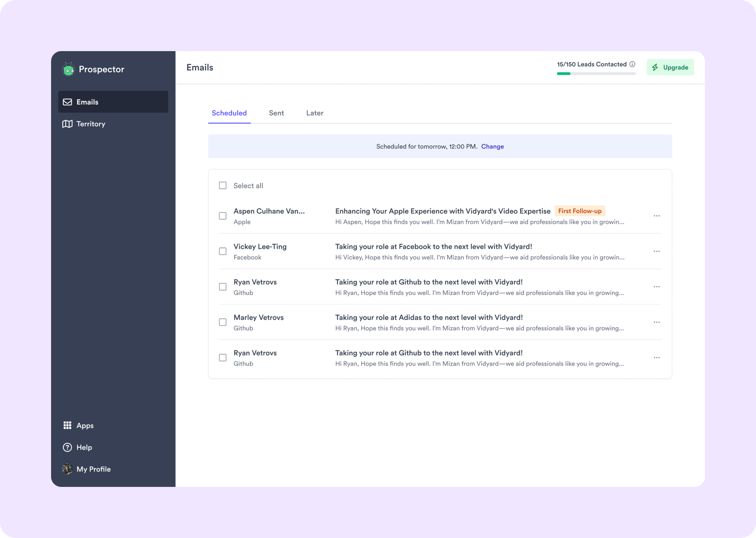The height and width of the screenshot is (538, 756).
Task: Open the Apps sidebar menu item
Action: click(113, 425)
